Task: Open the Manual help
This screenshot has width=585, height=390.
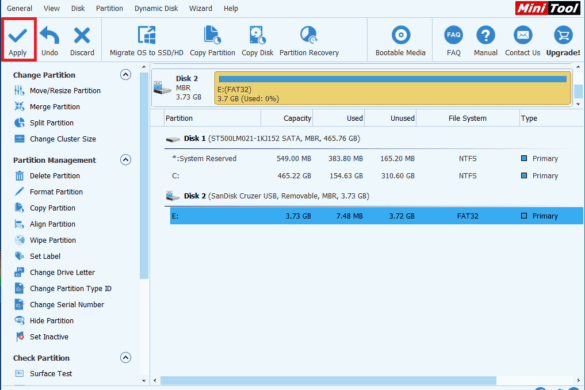Action: pyautogui.click(x=485, y=41)
